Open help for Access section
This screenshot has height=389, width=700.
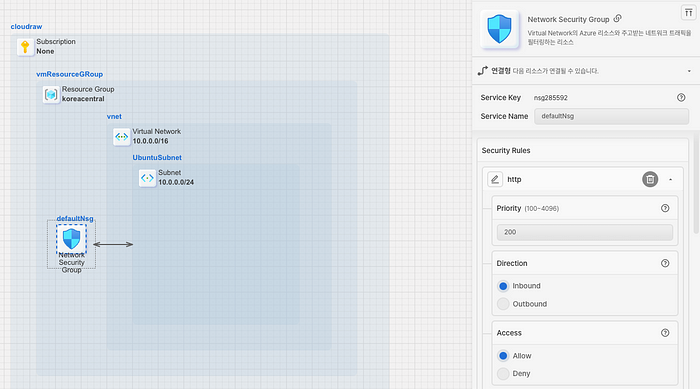665,333
